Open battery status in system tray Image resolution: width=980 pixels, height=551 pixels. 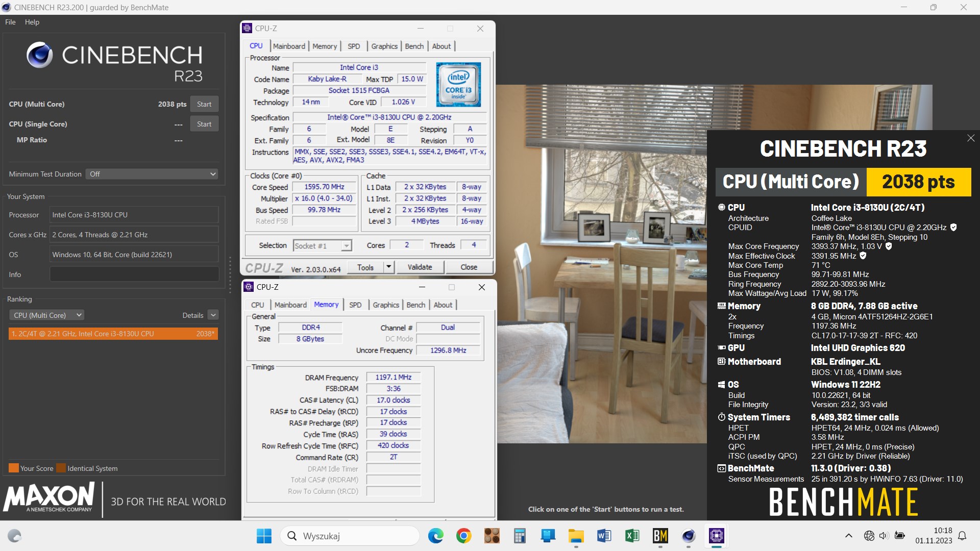[899, 536]
